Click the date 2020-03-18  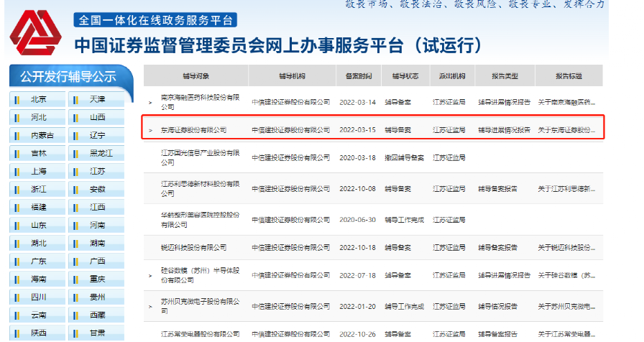[357, 158]
